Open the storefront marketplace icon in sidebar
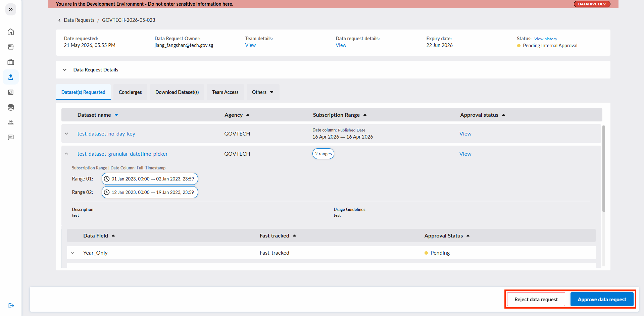The image size is (644, 316). click(11, 47)
